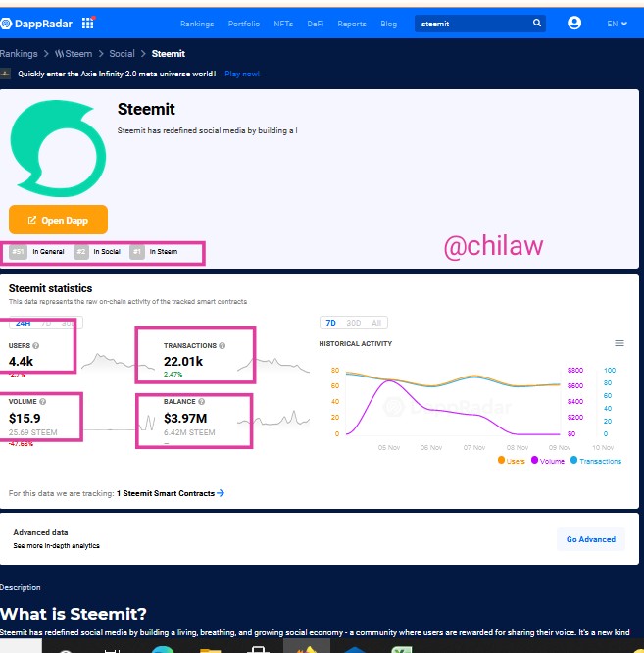This screenshot has width=644, height=653.
Task: Click the Go Advanced button
Action: point(591,539)
